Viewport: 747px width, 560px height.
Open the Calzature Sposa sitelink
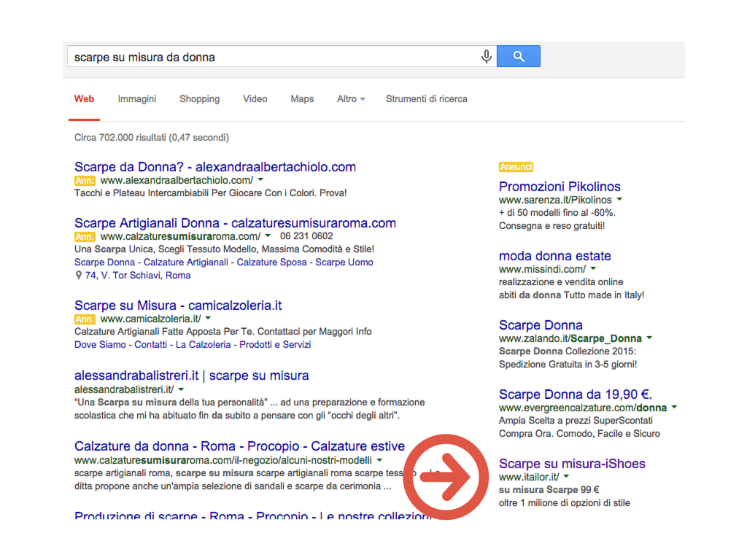271,262
